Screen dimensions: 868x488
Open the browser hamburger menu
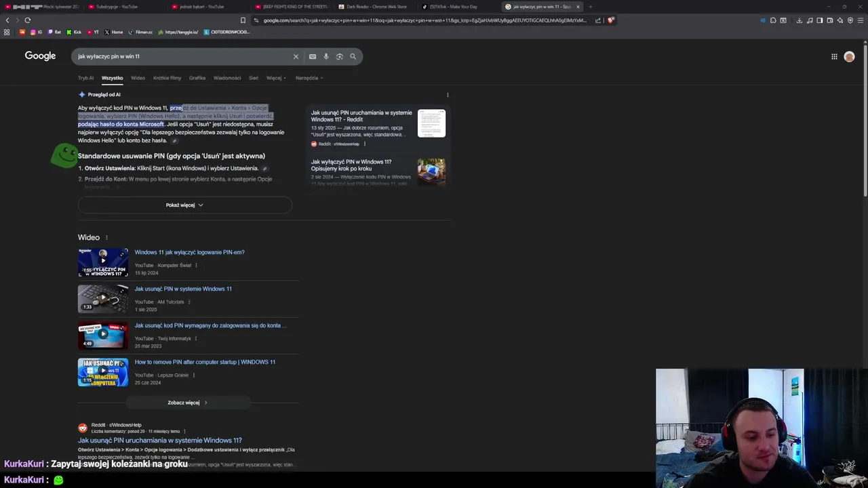[861, 20]
